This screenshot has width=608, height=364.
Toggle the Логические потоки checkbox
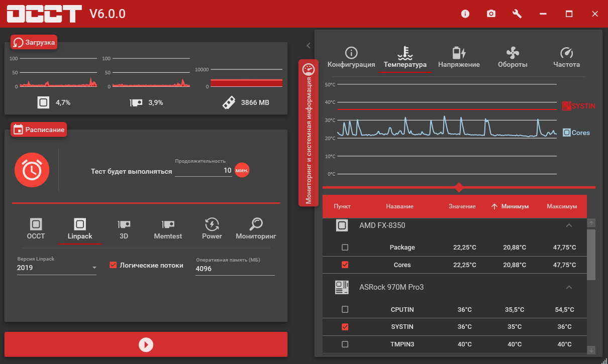[113, 265]
